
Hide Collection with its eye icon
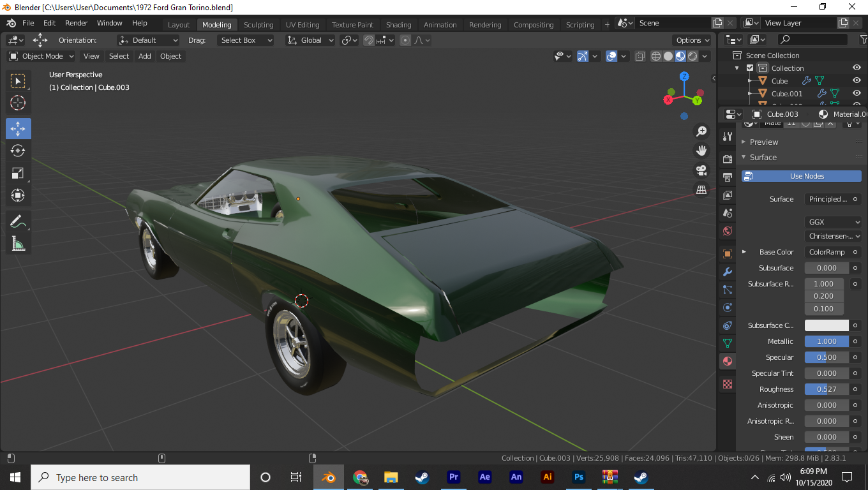coord(857,68)
